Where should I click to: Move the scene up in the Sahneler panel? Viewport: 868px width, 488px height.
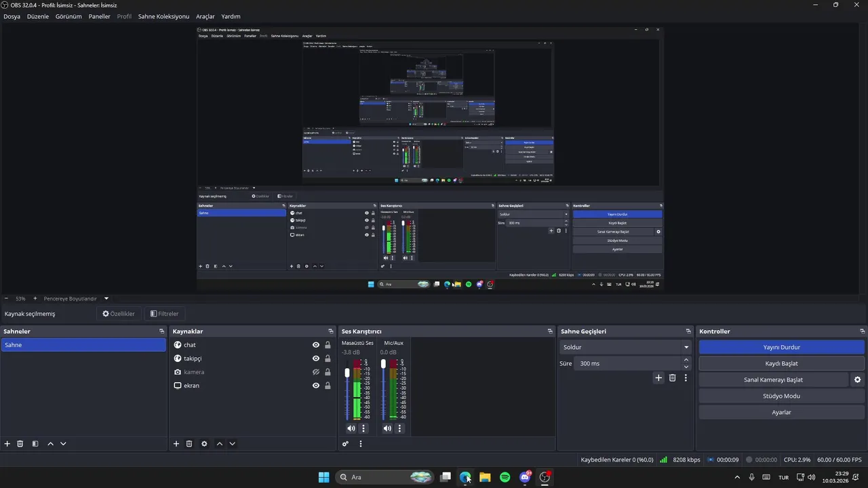pos(50,444)
